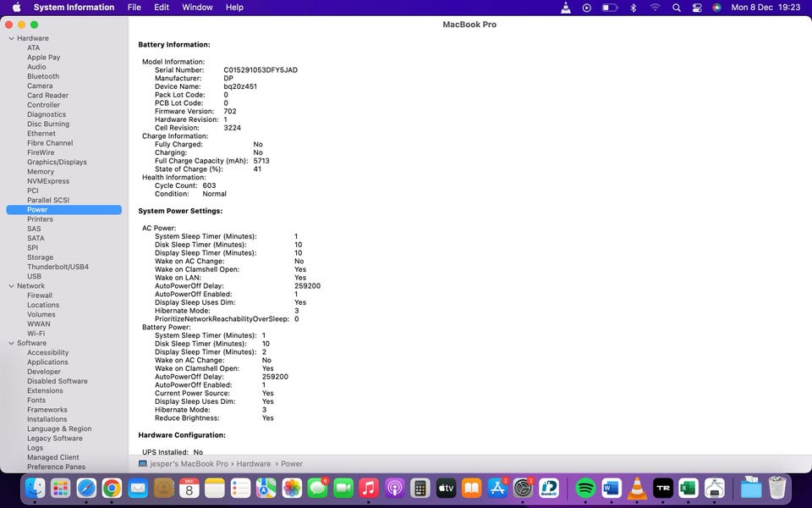
Task: Open Microsoft Excel from the dock
Action: (x=688, y=488)
